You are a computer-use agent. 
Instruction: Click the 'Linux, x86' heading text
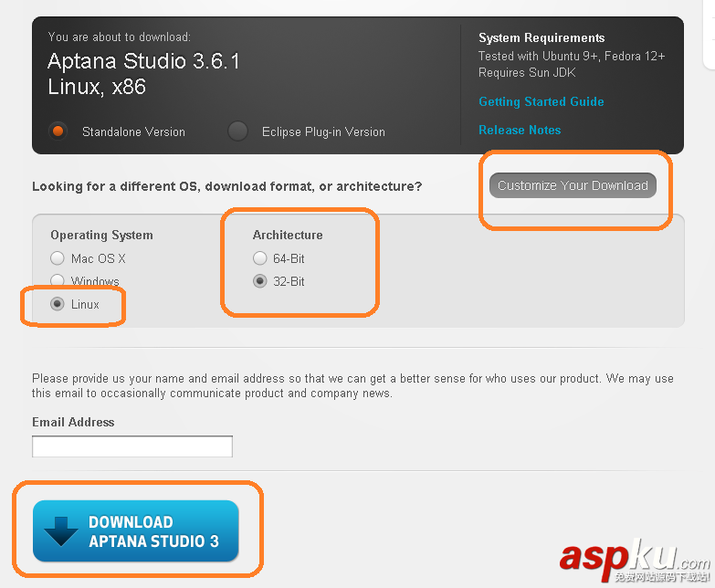click(97, 87)
